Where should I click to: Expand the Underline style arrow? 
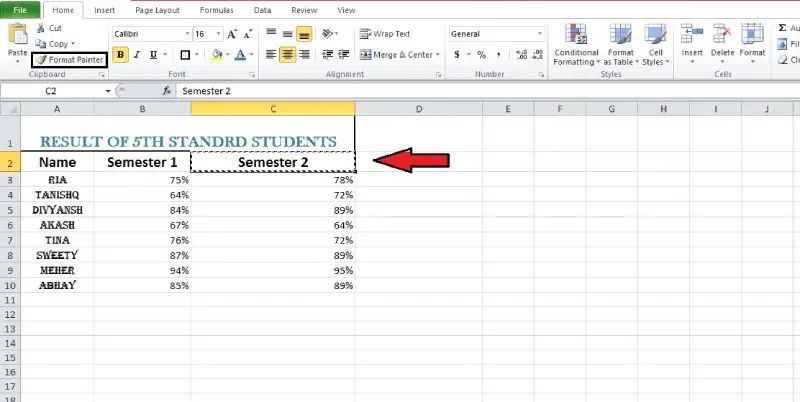(x=164, y=55)
